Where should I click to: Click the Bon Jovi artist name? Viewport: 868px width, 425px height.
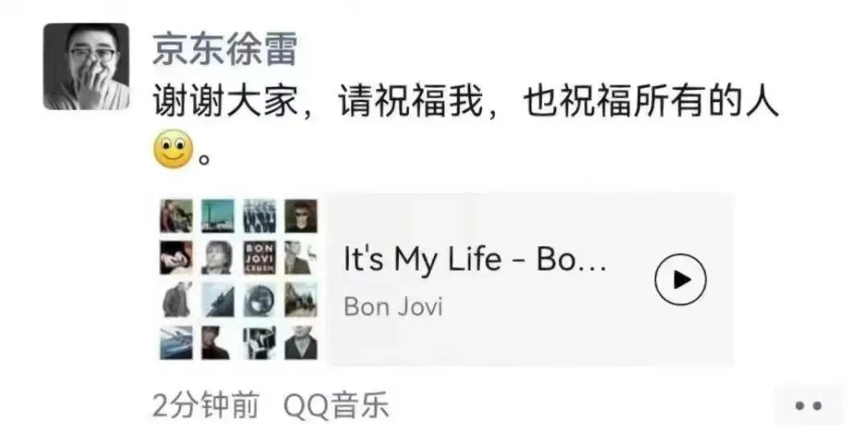(393, 306)
